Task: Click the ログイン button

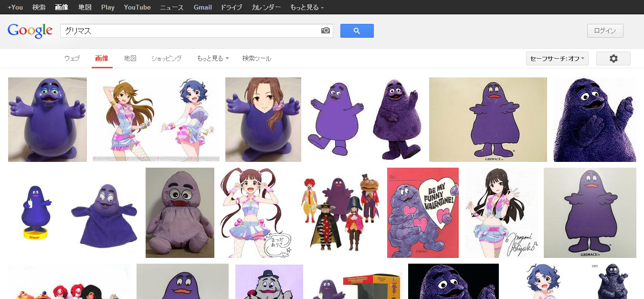Action: pyautogui.click(x=605, y=31)
